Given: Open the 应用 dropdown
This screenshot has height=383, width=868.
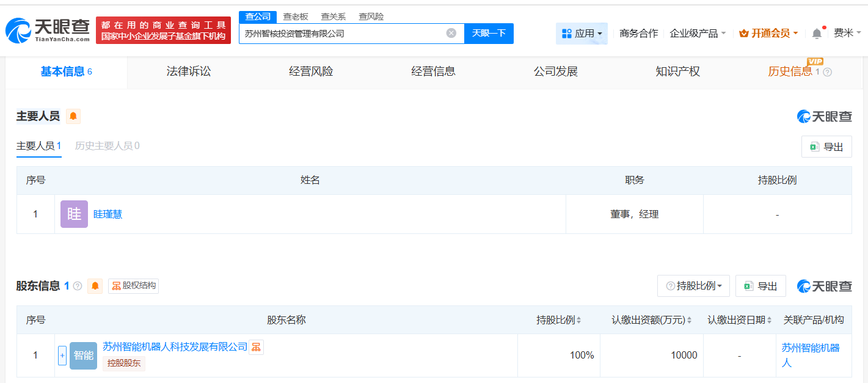Looking at the screenshot, I should 582,33.
